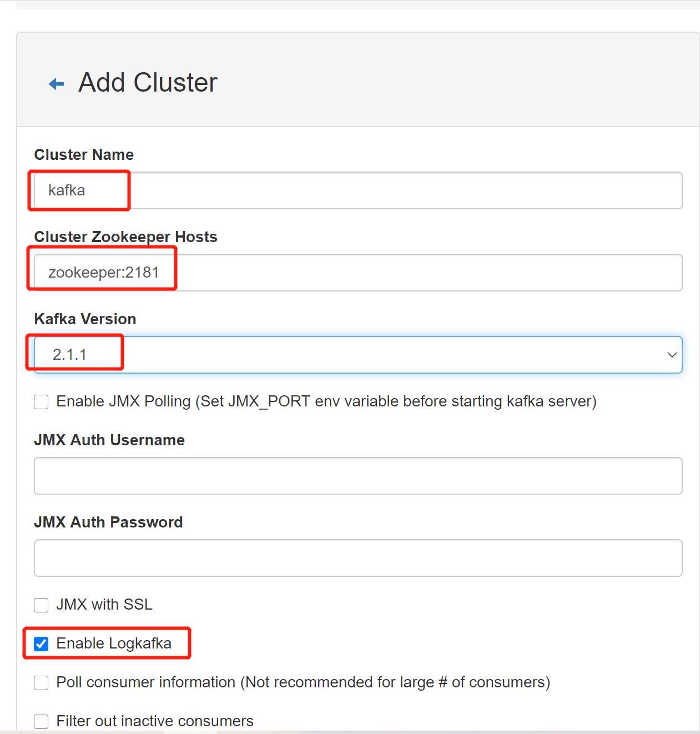The width and height of the screenshot is (700, 734).
Task: Uncheck the Enable Logkafka checkbox
Action: [x=41, y=644]
